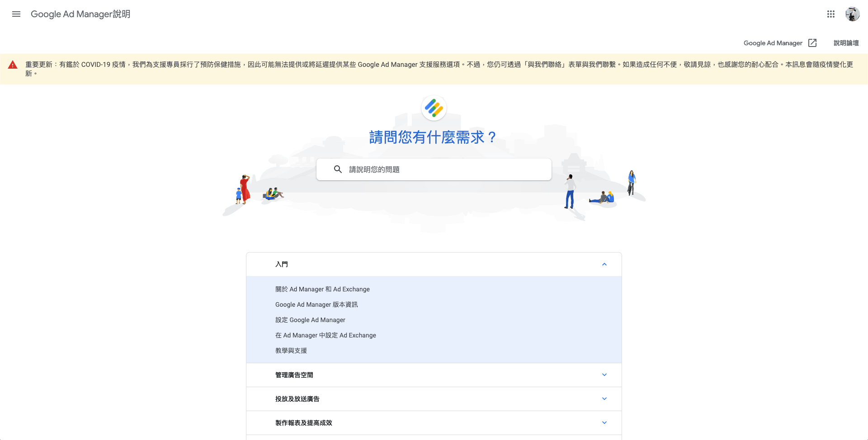Open the hamburger main menu

coord(16,14)
